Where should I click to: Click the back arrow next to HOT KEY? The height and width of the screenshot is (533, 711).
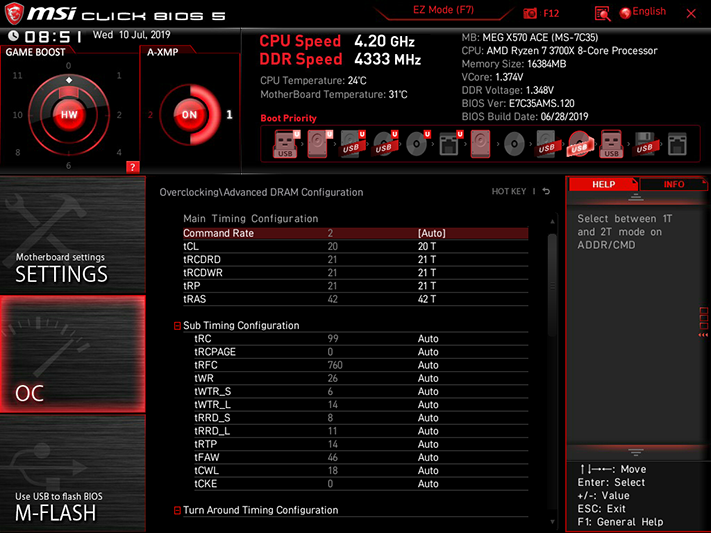tap(546, 191)
